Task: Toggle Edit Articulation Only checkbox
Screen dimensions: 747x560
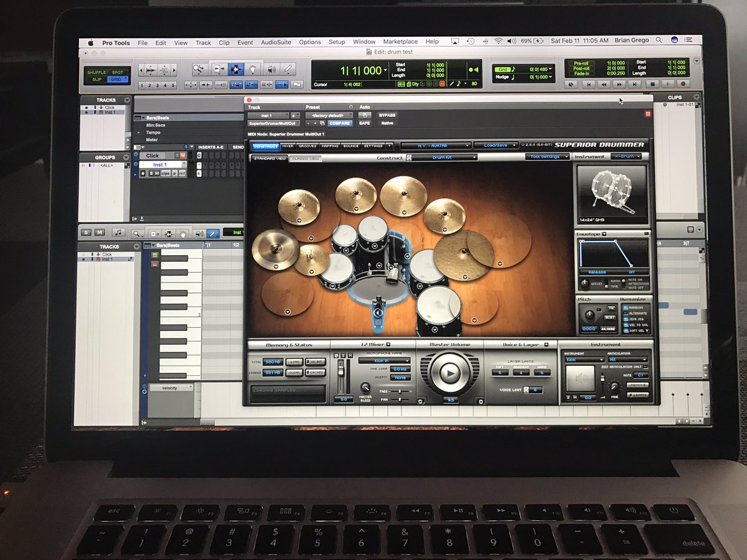Action: click(x=645, y=367)
